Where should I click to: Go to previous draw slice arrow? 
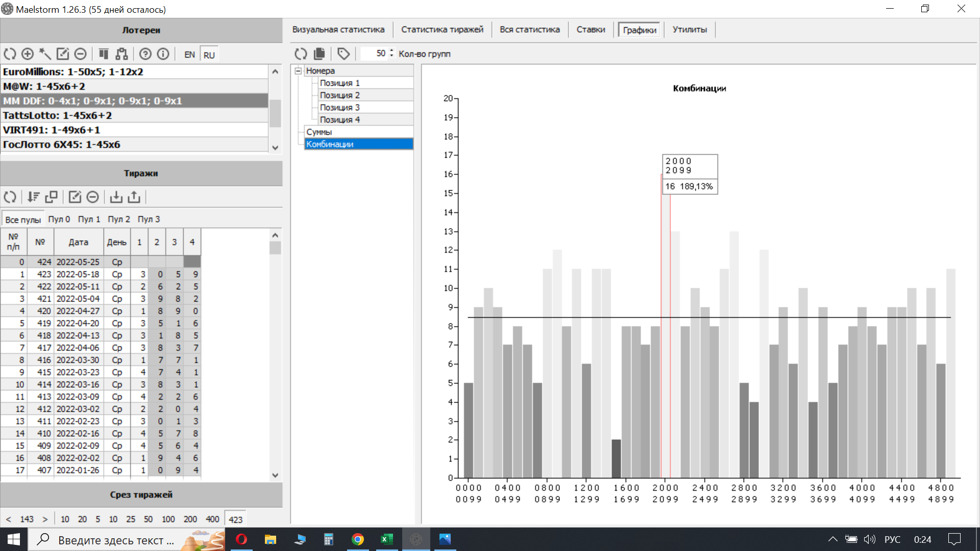pyautogui.click(x=9, y=519)
